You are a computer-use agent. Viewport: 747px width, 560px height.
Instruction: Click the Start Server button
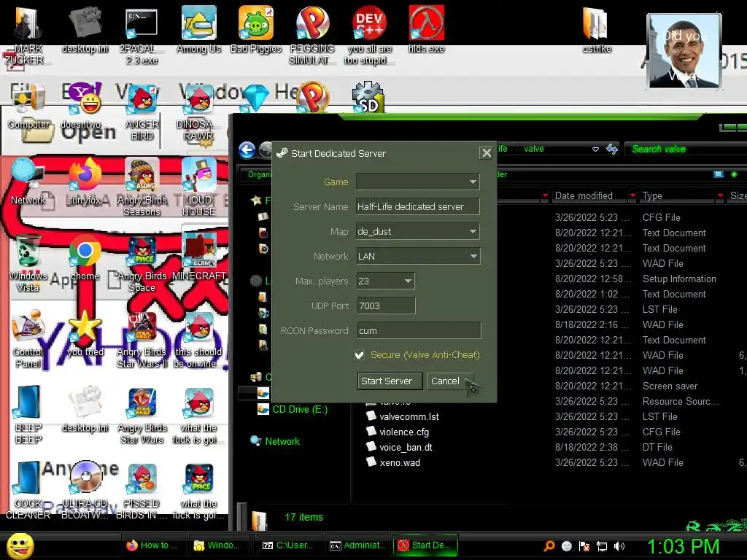pos(390,381)
